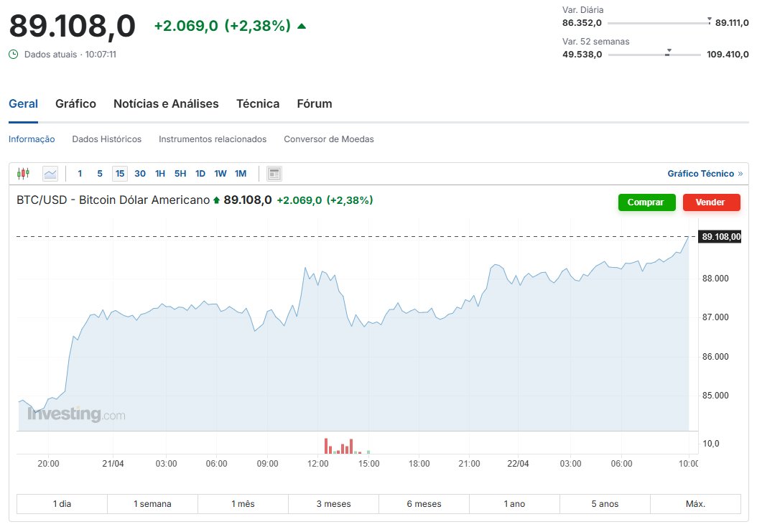Click the red Vender button
The image size is (757, 532).
(711, 202)
